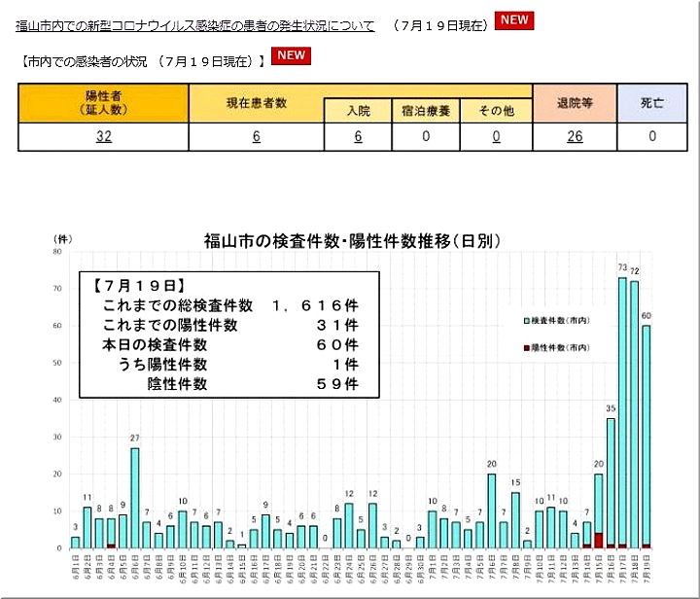Click the NEW badge after 市内での感染者の状況
This screenshot has width=700, height=599.
pyautogui.click(x=291, y=56)
